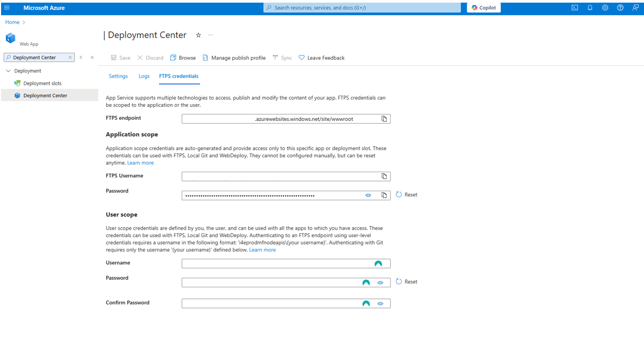This screenshot has height=338, width=644.
Task: Click the user scope Password field
Action: pos(286,283)
